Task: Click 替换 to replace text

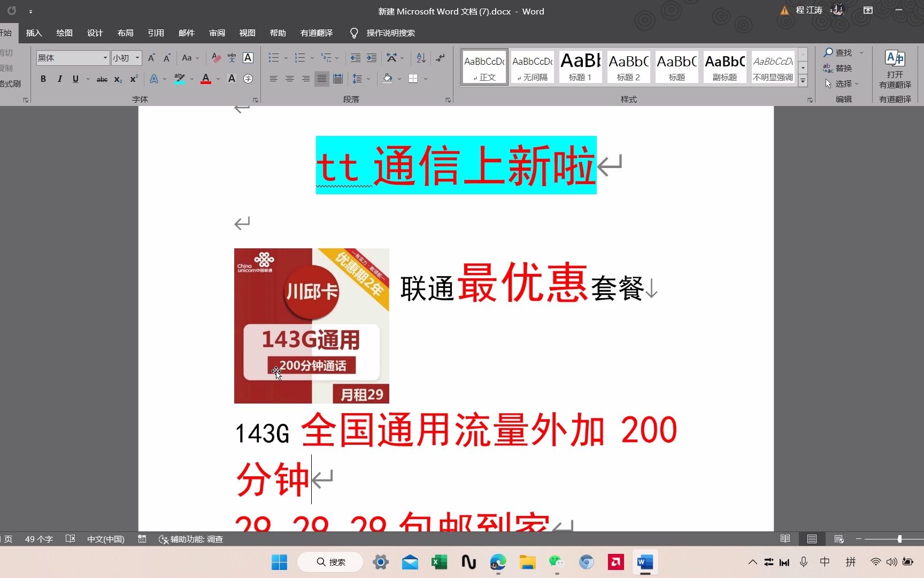Action: point(838,68)
